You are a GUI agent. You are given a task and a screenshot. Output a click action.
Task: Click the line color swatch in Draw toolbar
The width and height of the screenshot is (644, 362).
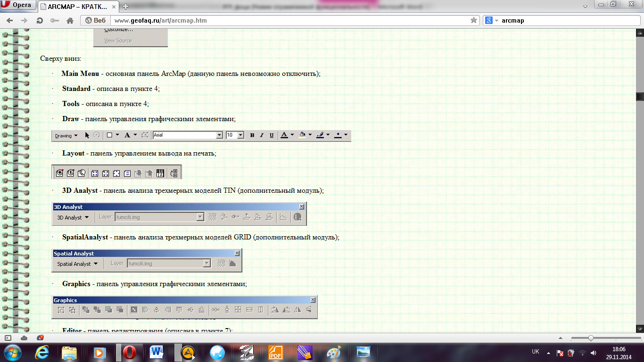click(320, 135)
